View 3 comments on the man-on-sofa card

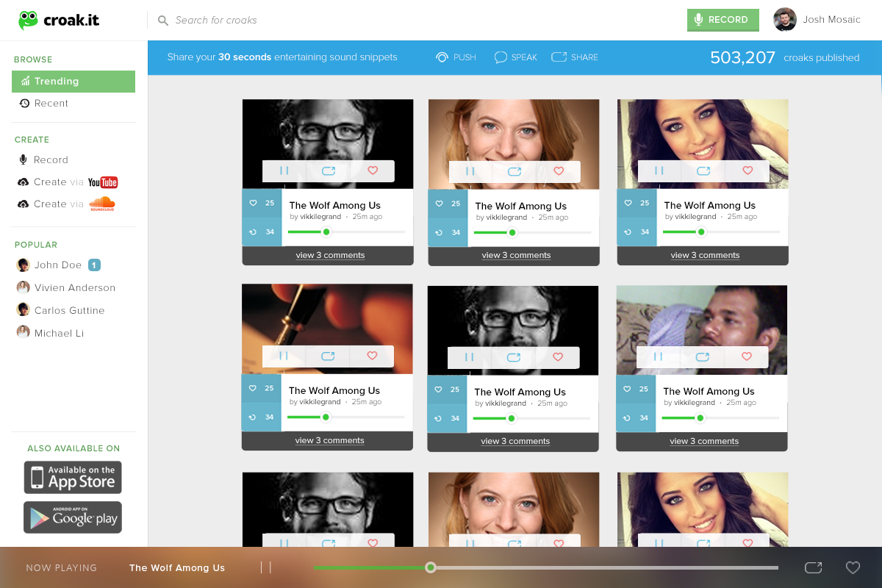point(704,442)
